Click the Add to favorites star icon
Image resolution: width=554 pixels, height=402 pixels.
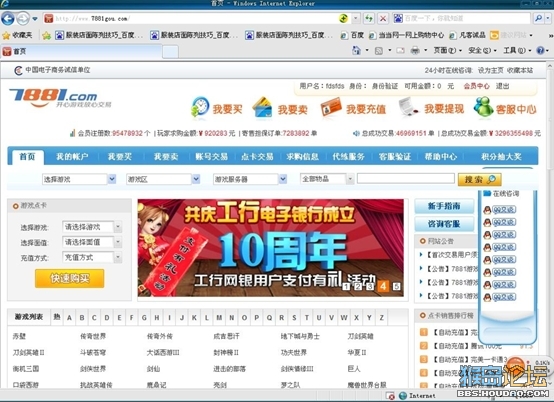(x=46, y=35)
